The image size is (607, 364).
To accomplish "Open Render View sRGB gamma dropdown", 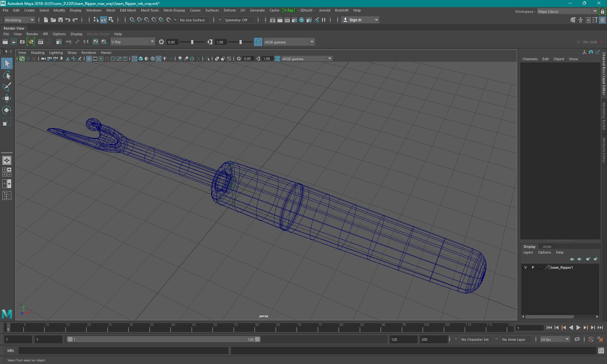I will pos(289,42).
